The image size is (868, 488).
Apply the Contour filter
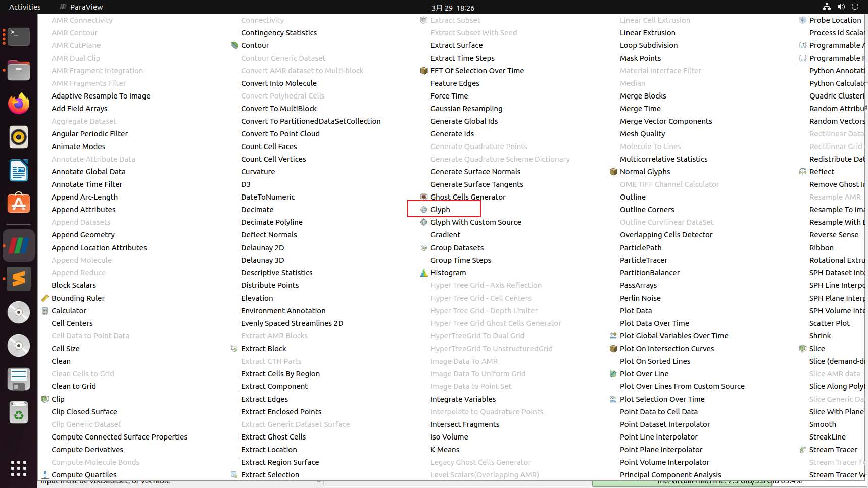[255, 45]
